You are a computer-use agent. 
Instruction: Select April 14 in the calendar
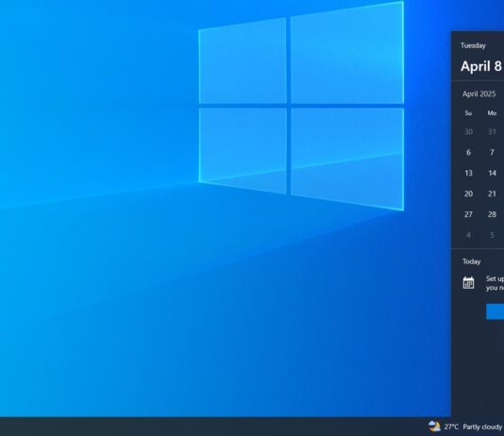pos(492,174)
